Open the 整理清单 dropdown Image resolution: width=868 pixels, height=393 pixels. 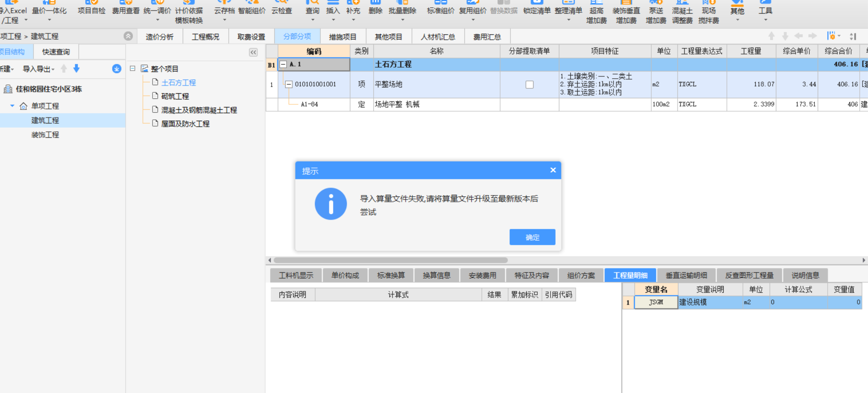tap(568, 20)
